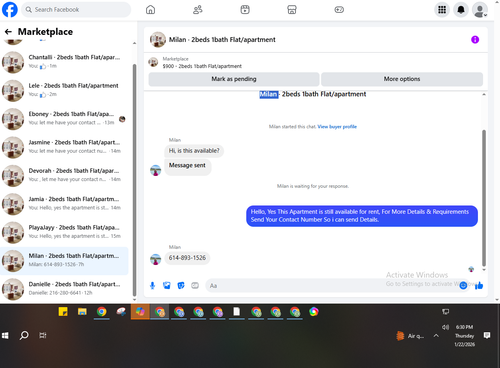Click More options button

click(x=402, y=79)
